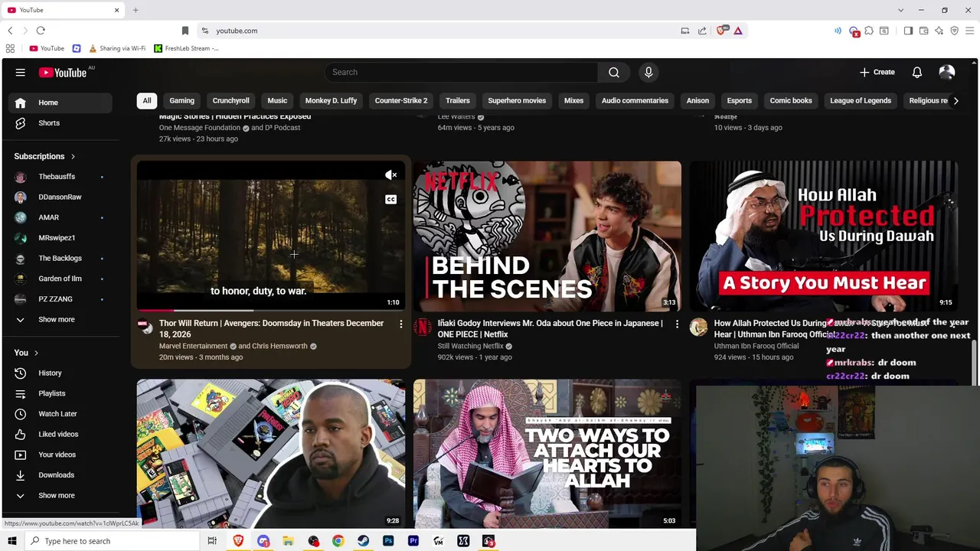The width and height of the screenshot is (980, 551).
Task: Reload the page in browser toolbar
Action: click(41, 31)
